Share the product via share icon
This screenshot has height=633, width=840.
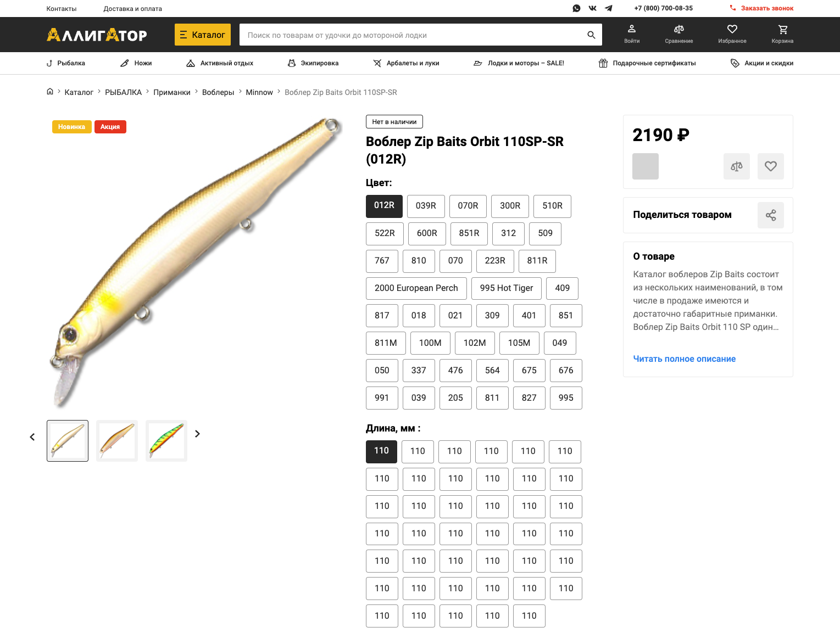pos(771,215)
